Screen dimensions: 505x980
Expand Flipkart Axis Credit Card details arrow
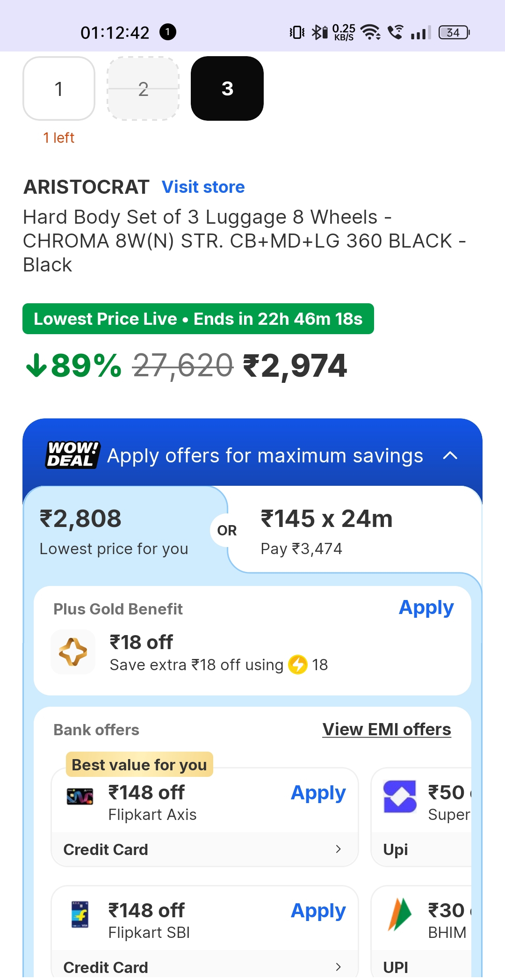point(339,849)
